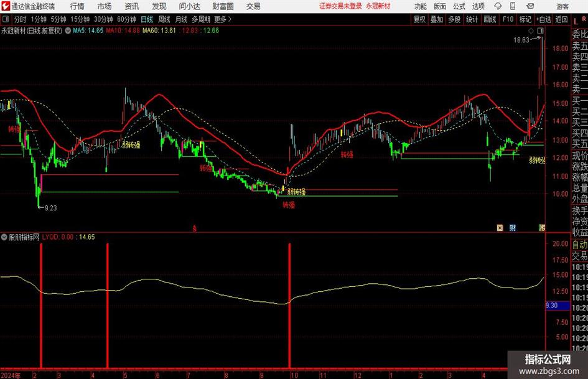Click the 标记 mark button
Image resolution: width=588 pixels, height=379 pixels.
coord(525,19)
